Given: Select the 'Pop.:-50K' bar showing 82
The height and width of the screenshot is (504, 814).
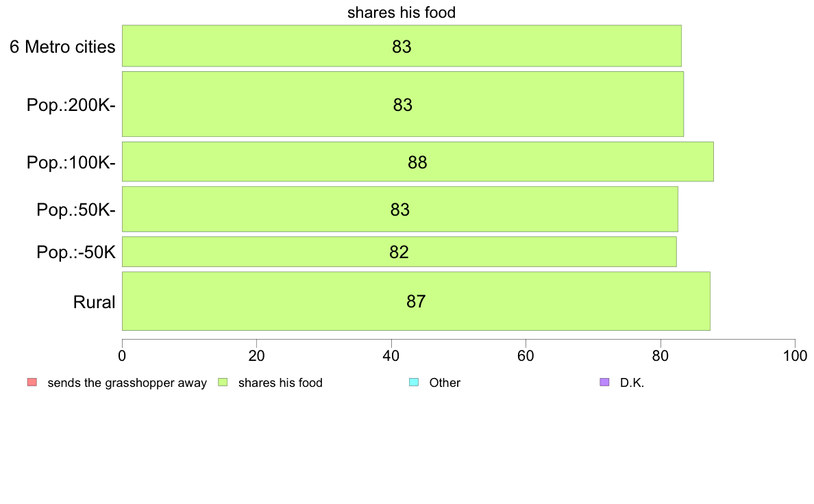Looking at the screenshot, I should point(399,252).
